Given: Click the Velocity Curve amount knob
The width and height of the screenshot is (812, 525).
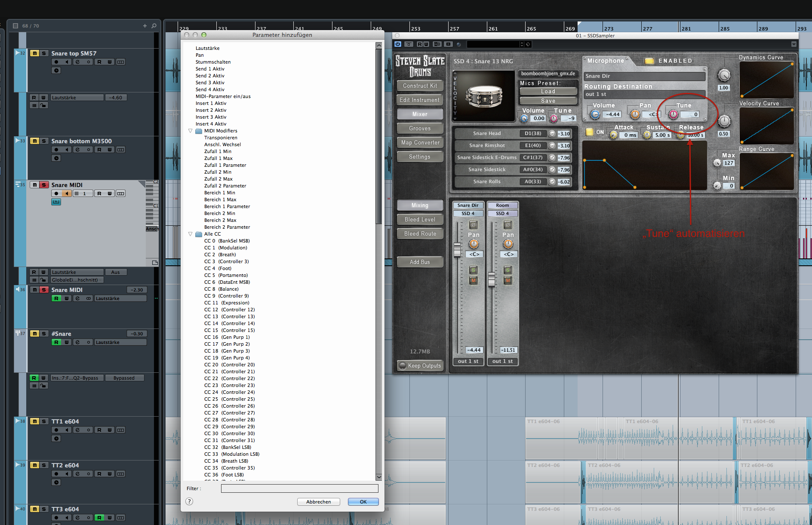Looking at the screenshot, I should coord(724,121).
